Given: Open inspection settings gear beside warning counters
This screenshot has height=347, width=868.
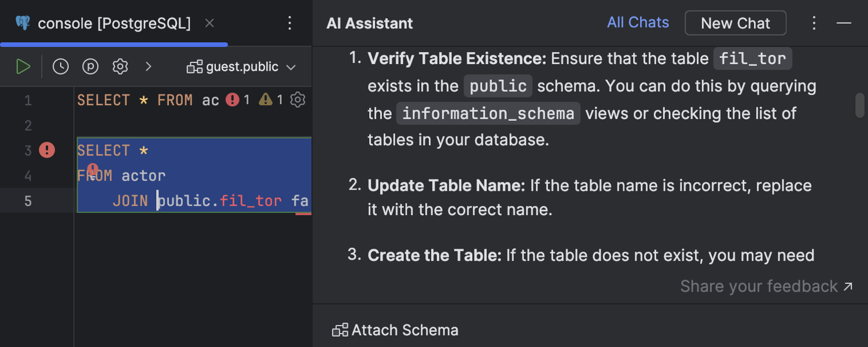Looking at the screenshot, I should click(x=297, y=99).
